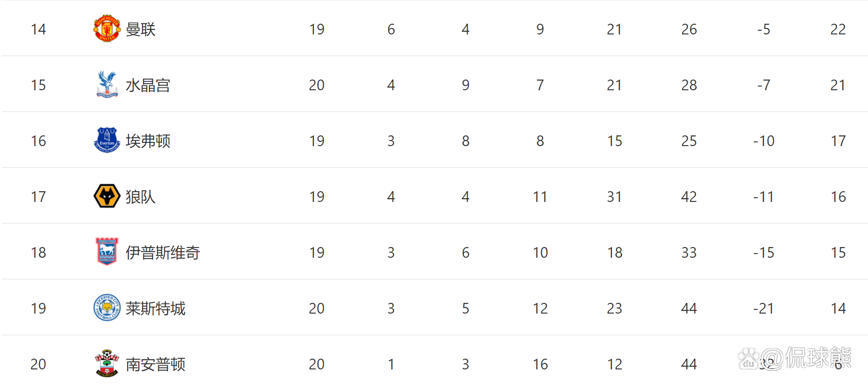The width and height of the screenshot is (868, 388).
Task: Click the Leicester City fox badge
Action: (107, 308)
